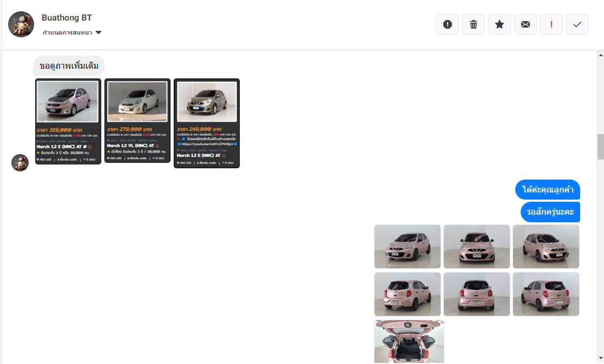This screenshot has width=604, height=364.
Task: Open pink car straight rear view photo
Action: [x=476, y=294]
